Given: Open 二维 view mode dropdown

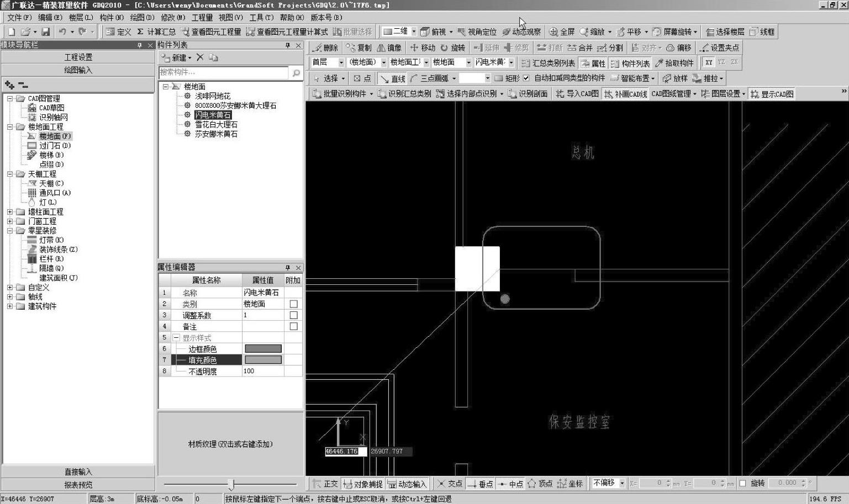Looking at the screenshot, I should 414,31.
